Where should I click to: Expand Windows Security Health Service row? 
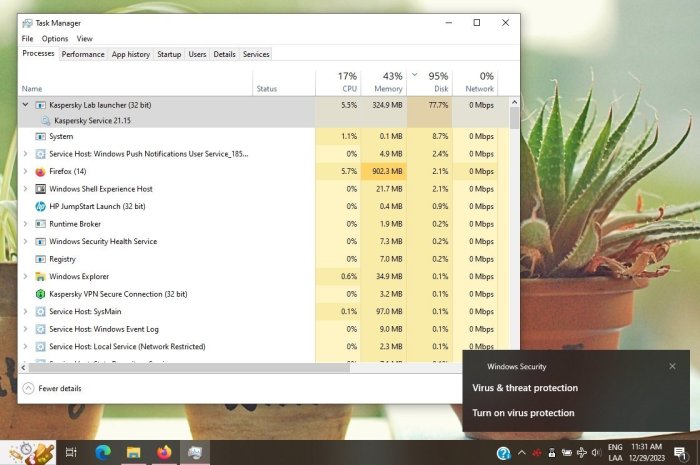pyautogui.click(x=25, y=241)
